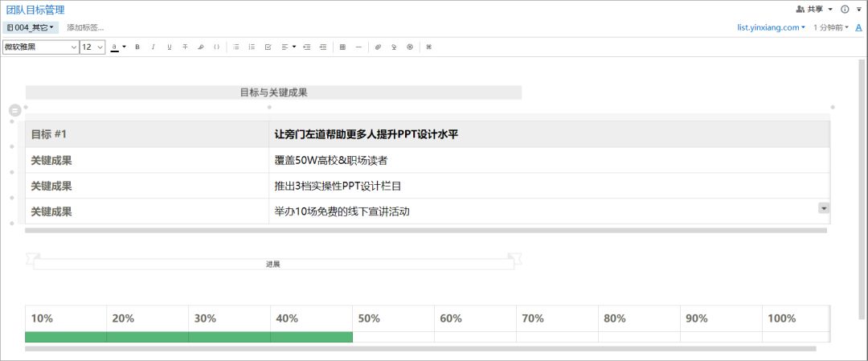This screenshot has height=361, width=868.
Task: Click the horizontal scrollbar below the progress table
Action: [420, 349]
